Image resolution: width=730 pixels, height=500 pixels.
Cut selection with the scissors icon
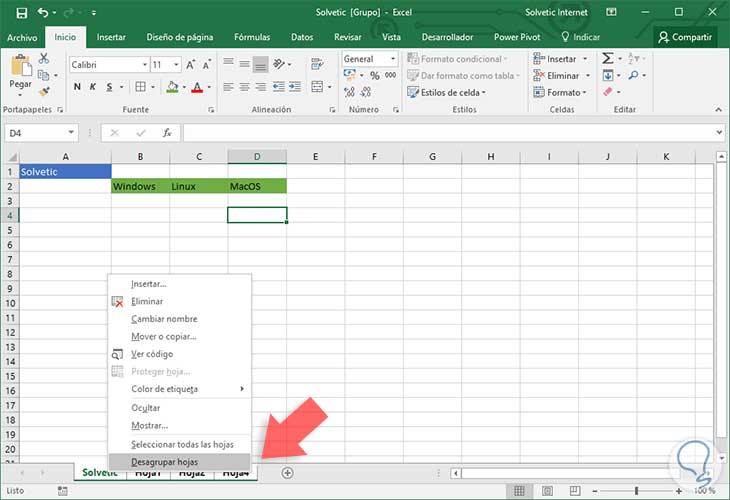(x=44, y=58)
